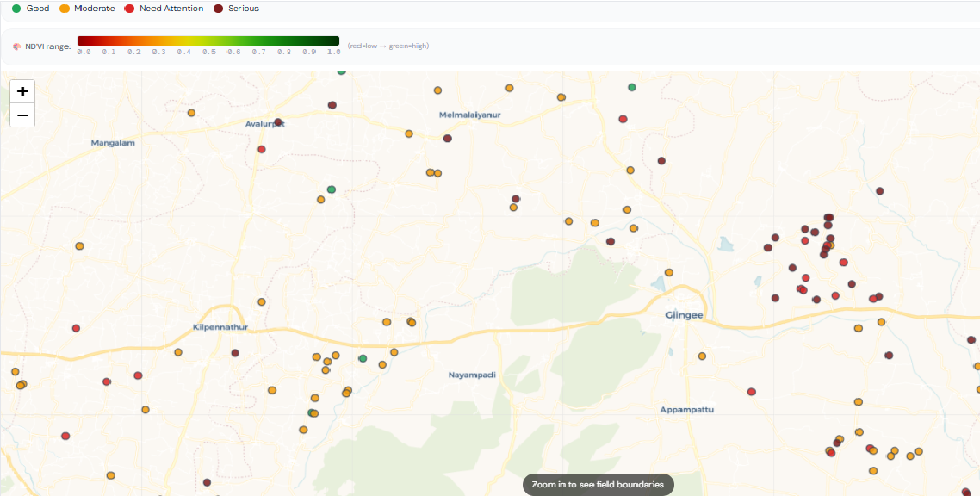This screenshot has width=980, height=496.
Task: Click the orange Moderate legend entry
Action: 87,9
